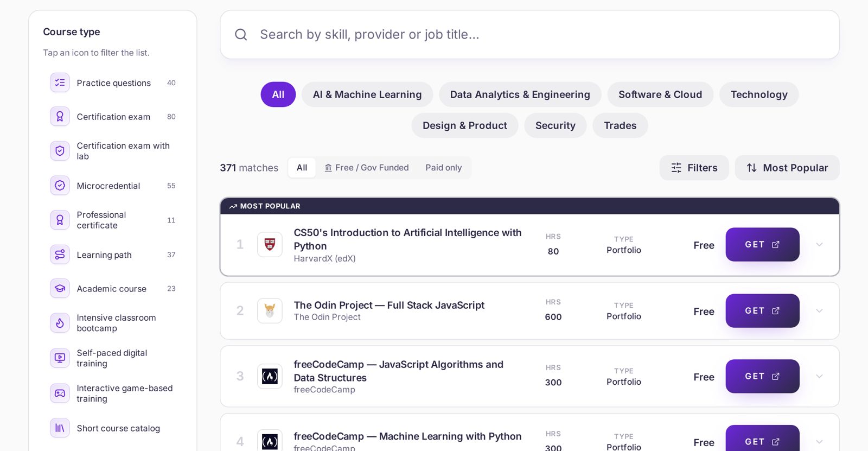The image size is (868, 451).
Task: Click The Odin Project logo
Action: pyautogui.click(x=270, y=311)
